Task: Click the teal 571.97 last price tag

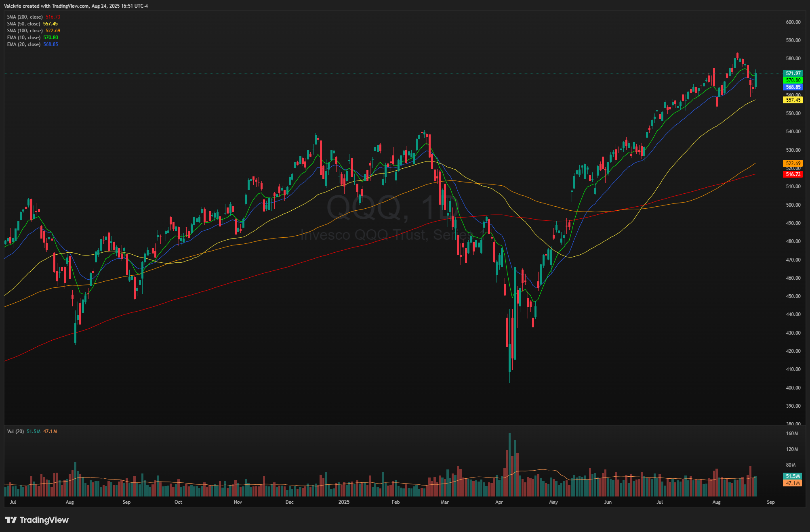Action: pos(793,73)
